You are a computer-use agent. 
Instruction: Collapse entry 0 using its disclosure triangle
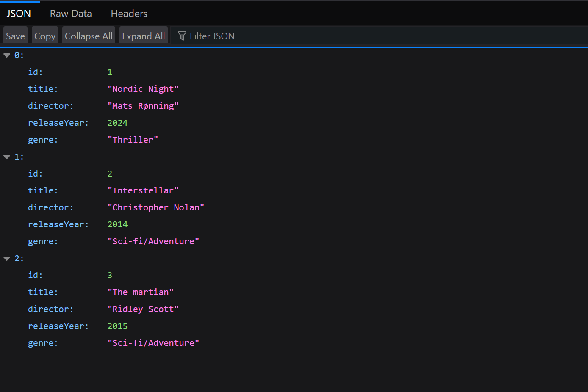(x=6, y=55)
